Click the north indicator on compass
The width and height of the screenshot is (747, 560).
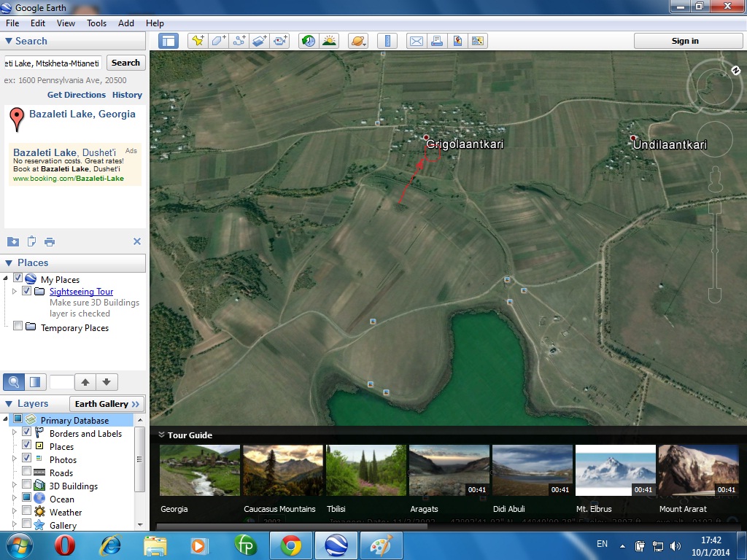[x=736, y=71]
